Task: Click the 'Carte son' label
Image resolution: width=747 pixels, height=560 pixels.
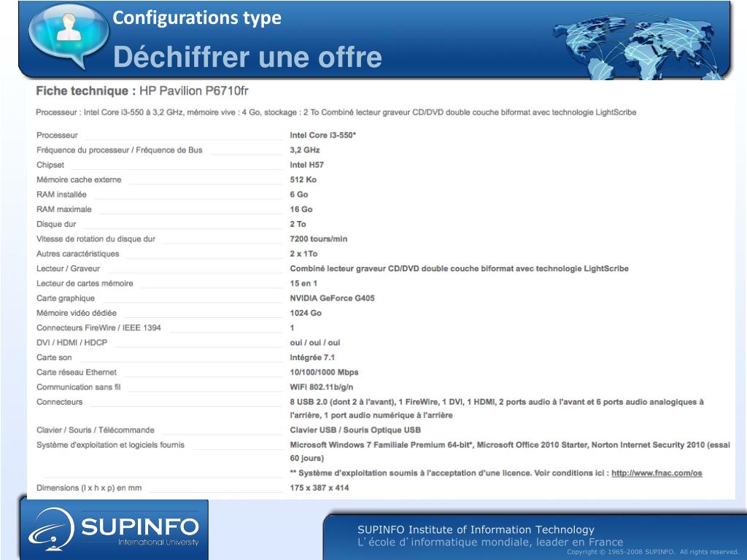Action: tap(54, 357)
